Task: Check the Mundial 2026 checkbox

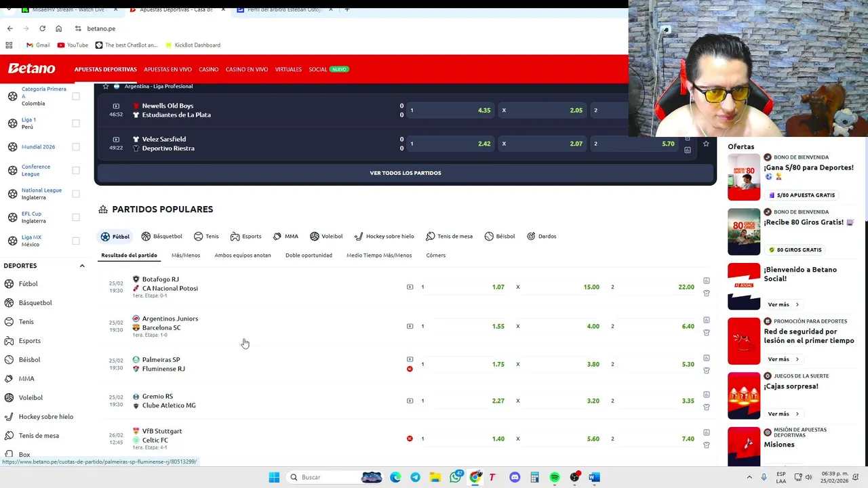Action: (x=76, y=147)
